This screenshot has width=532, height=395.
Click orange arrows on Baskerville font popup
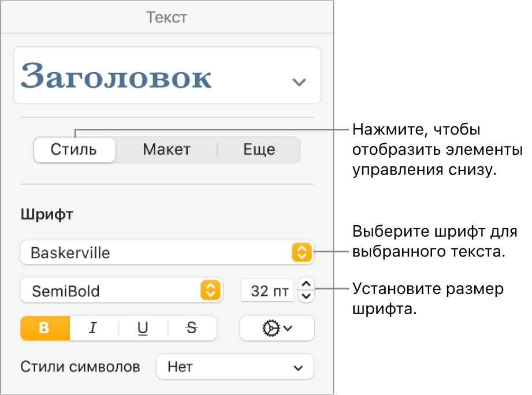point(302,252)
